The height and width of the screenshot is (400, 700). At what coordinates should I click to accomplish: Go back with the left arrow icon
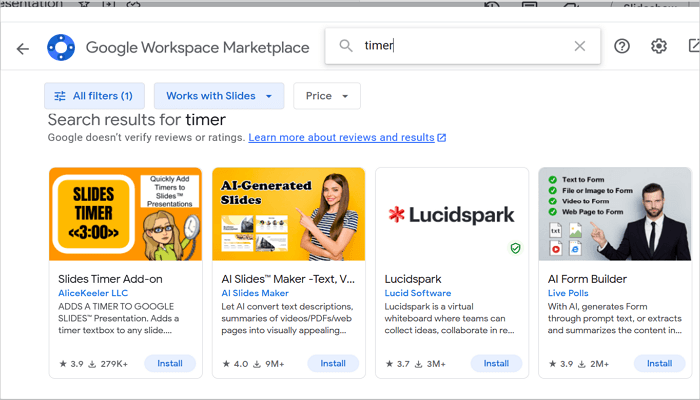coord(23,48)
